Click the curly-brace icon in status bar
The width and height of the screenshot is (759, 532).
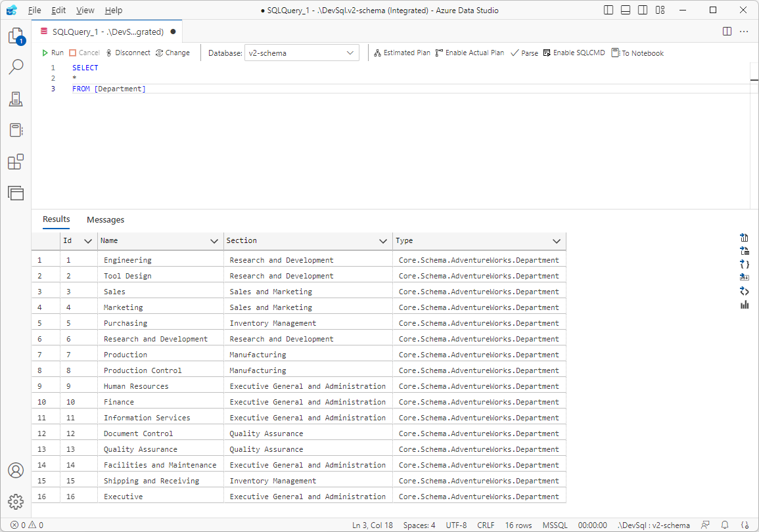click(x=745, y=525)
